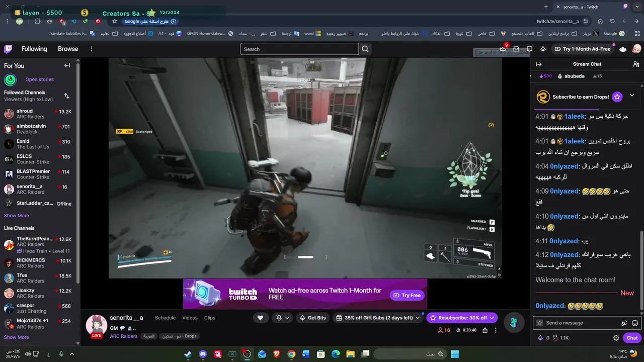Image resolution: width=644 pixels, height=362 pixels.
Task: Send message with Chat button
Action: pyautogui.click(x=632, y=338)
